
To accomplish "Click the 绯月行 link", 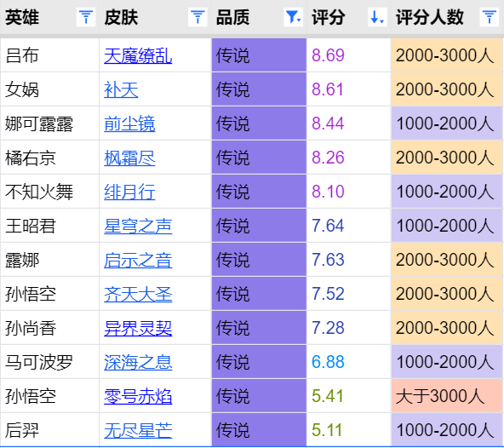I will click(x=129, y=192).
